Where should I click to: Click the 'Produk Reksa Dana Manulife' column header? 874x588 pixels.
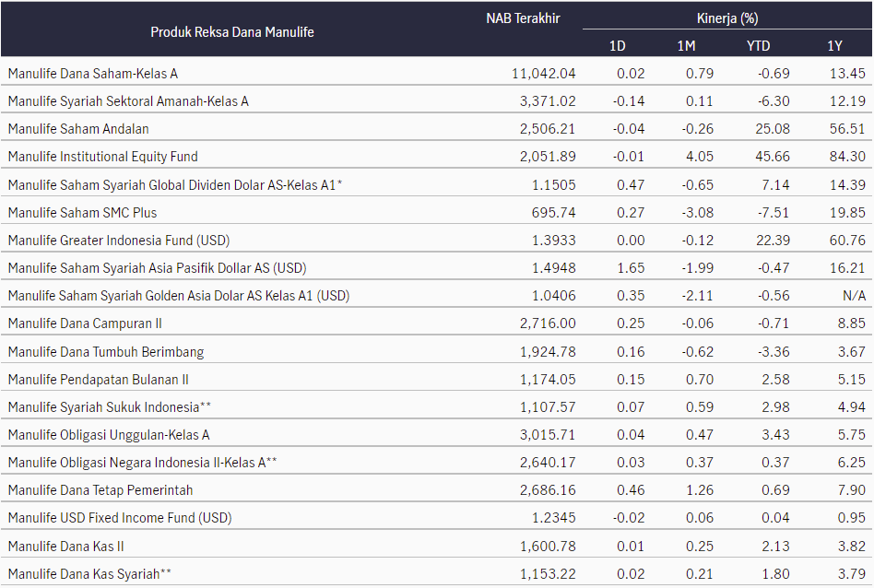(x=232, y=32)
